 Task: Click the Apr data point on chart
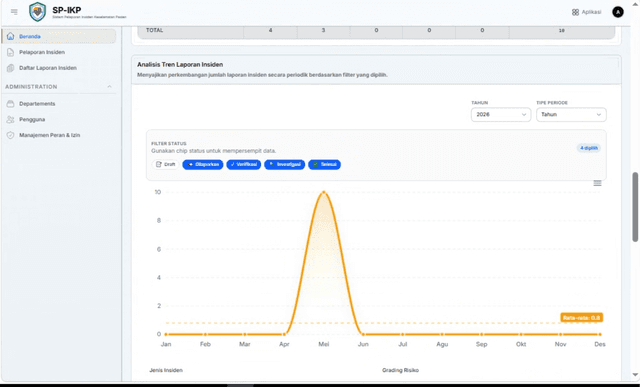pyautogui.click(x=284, y=334)
